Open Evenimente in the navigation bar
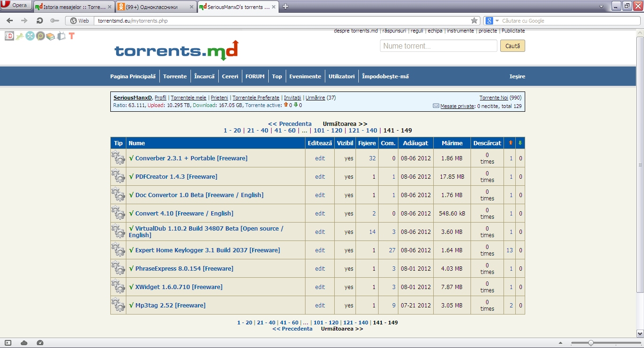This screenshot has width=644, height=348. (305, 76)
